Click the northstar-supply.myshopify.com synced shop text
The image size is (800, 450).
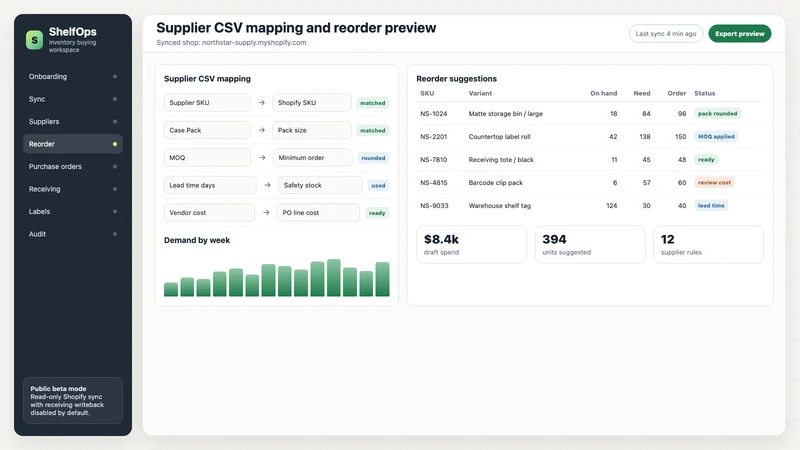(x=254, y=43)
